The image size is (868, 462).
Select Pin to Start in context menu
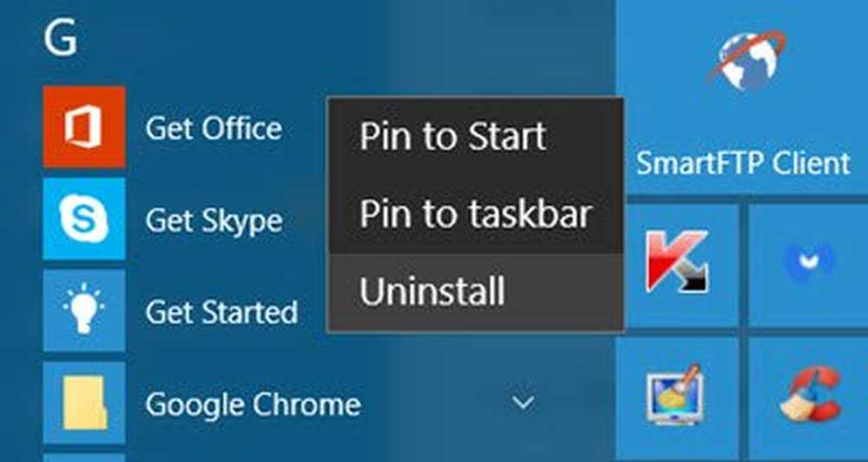476,136
